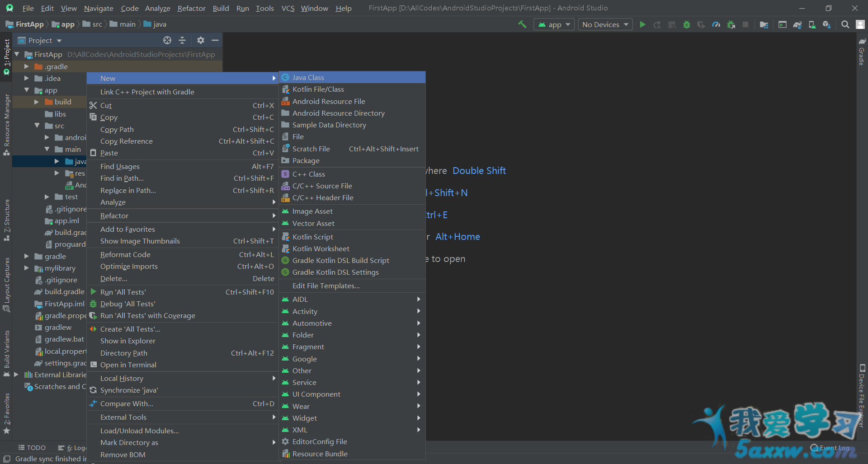868x464 pixels.
Task: Open SDK Manager box icon
Action: click(827, 24)
